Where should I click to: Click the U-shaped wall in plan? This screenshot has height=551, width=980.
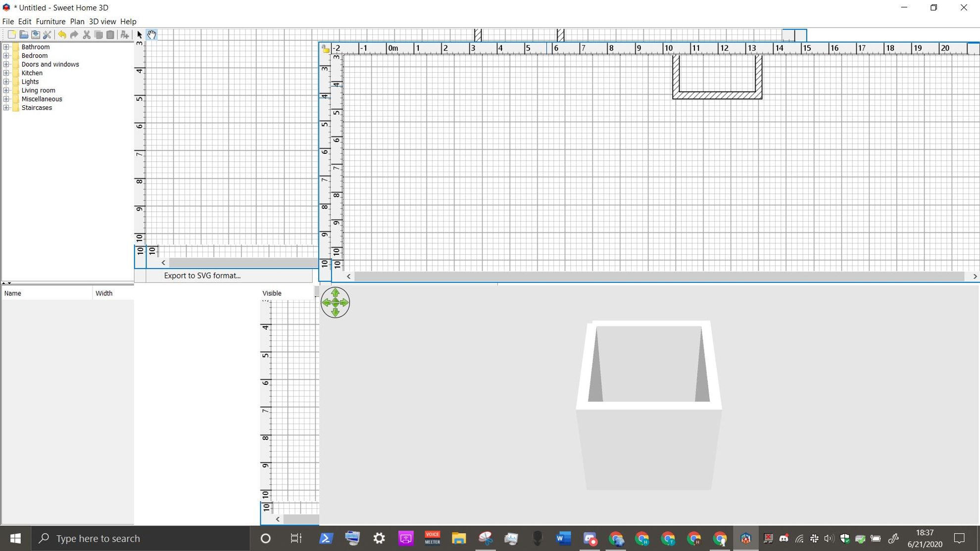click(x=717, y=95)
